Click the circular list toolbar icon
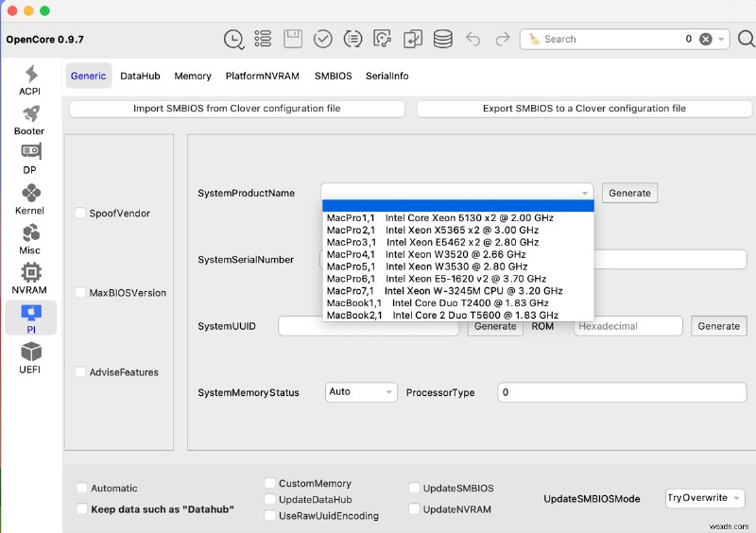 (352, 39)
